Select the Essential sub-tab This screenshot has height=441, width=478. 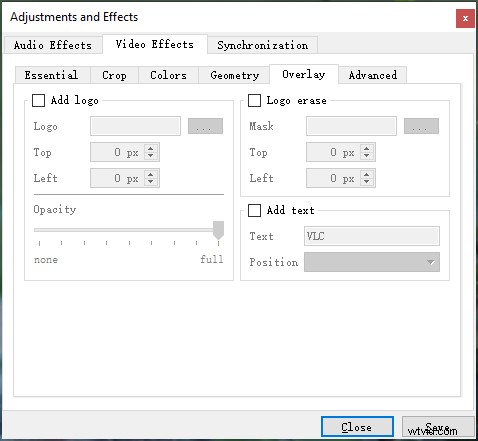[51, 75]
